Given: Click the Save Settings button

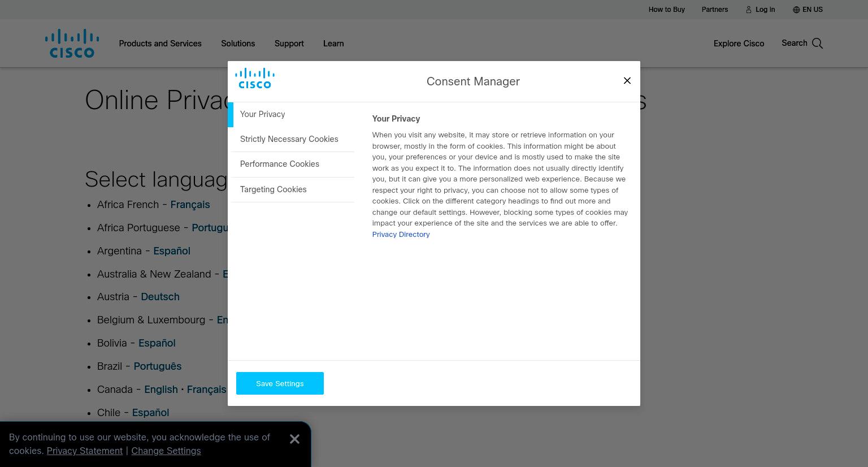Looking at the screenshot, I should (x=280, y=383).
